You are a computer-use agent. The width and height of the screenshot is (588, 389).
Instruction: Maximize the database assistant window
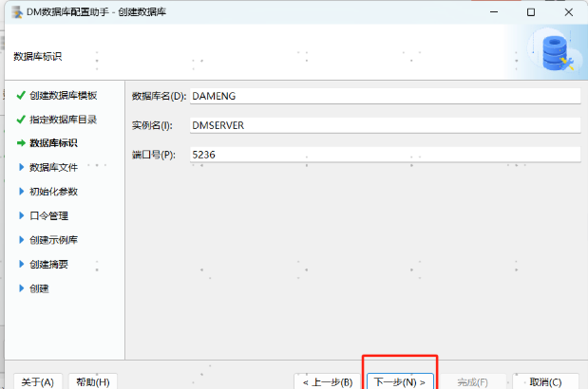(x=531, y=12)
